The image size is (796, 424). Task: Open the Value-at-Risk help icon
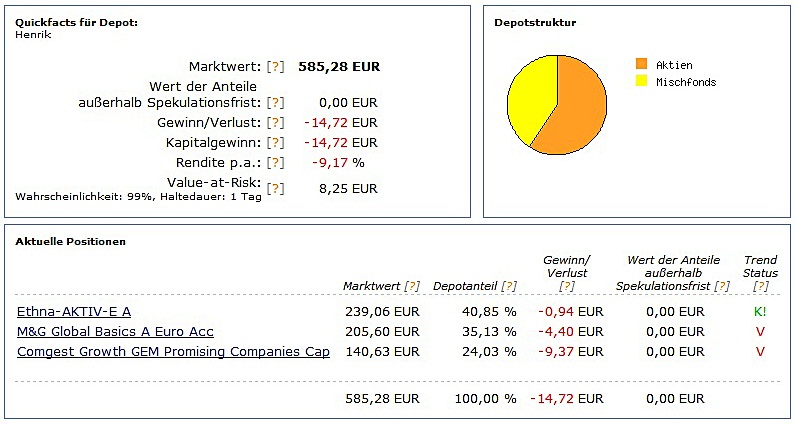pos(276,187)
